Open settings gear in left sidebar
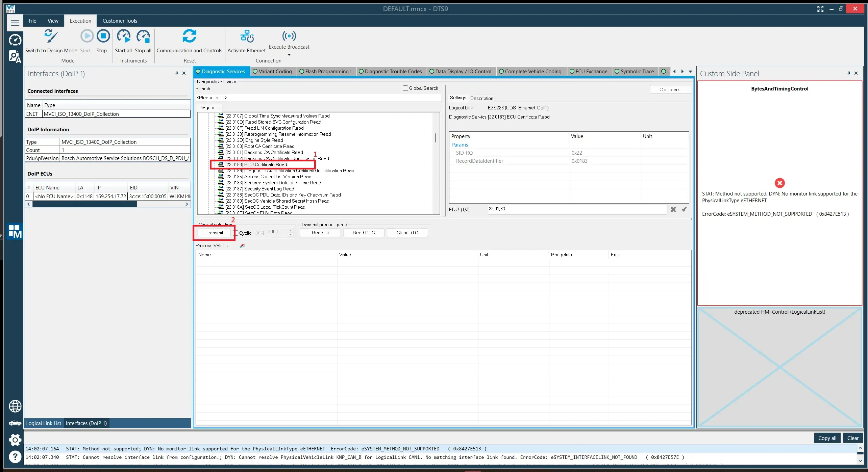The height and width of the screenshot is (472, 868). (15, 440)
